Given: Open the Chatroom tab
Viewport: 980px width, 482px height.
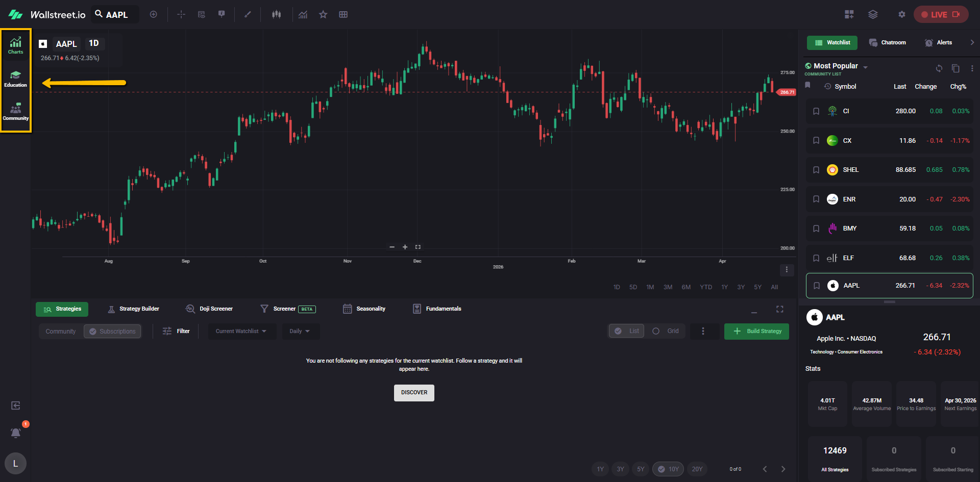Looking at the screenshot, I should [888, 43].
